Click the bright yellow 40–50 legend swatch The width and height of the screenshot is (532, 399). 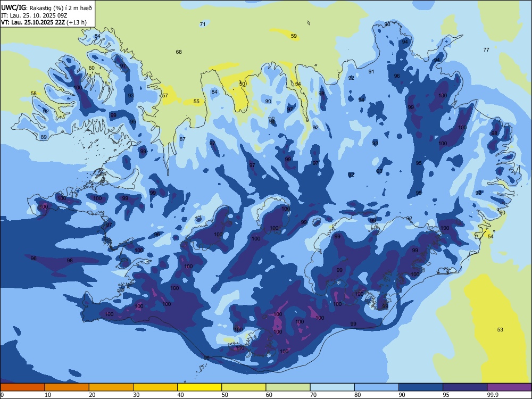tap(199, 387)
